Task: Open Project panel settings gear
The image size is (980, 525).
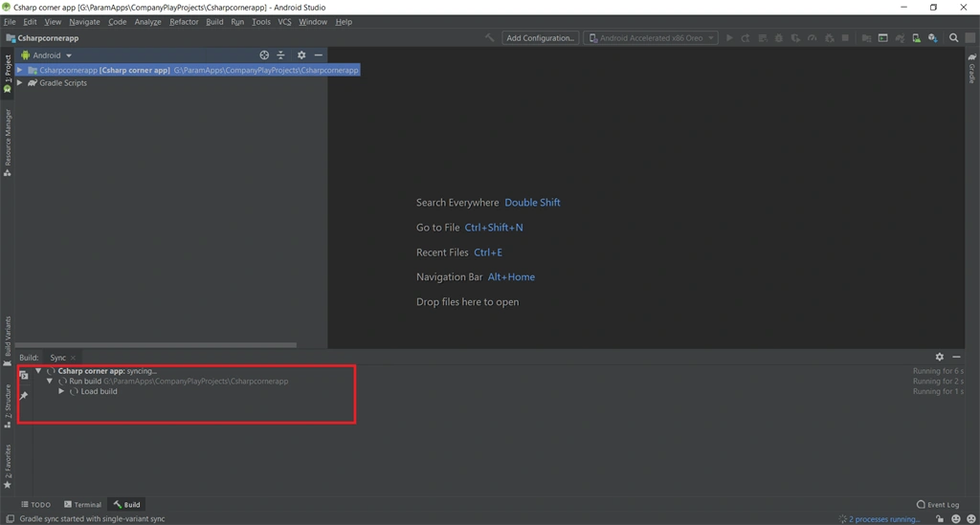Action: pos(301,55)
